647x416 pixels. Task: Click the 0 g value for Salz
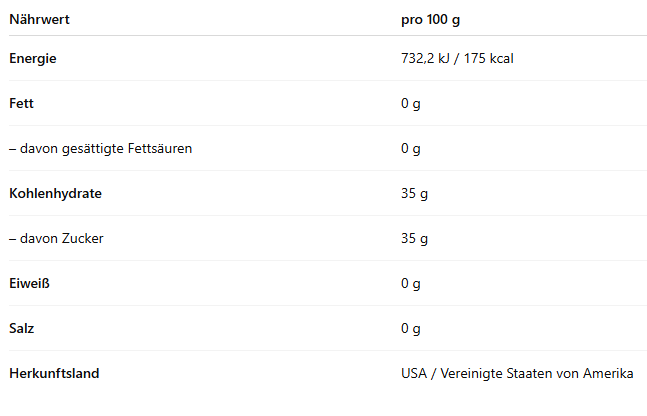[410, 328]
